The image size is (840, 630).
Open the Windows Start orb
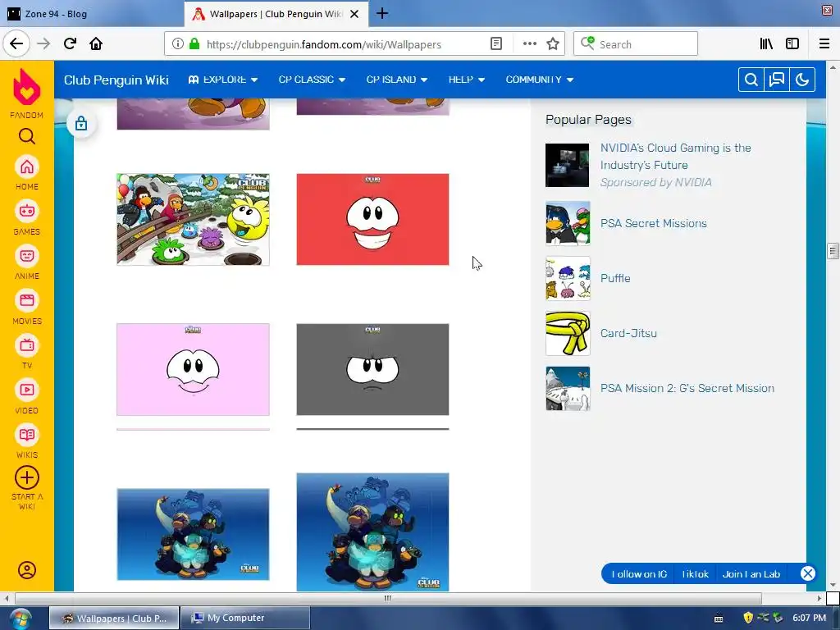20,619
